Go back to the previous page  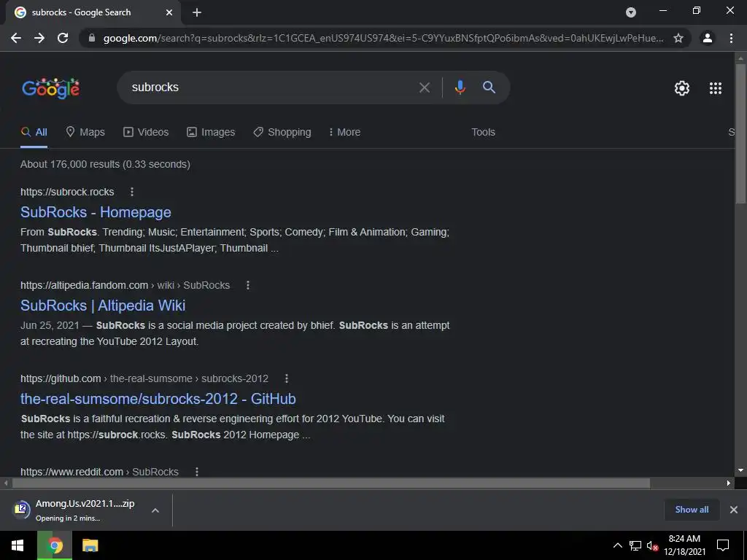tap(16, 38)
